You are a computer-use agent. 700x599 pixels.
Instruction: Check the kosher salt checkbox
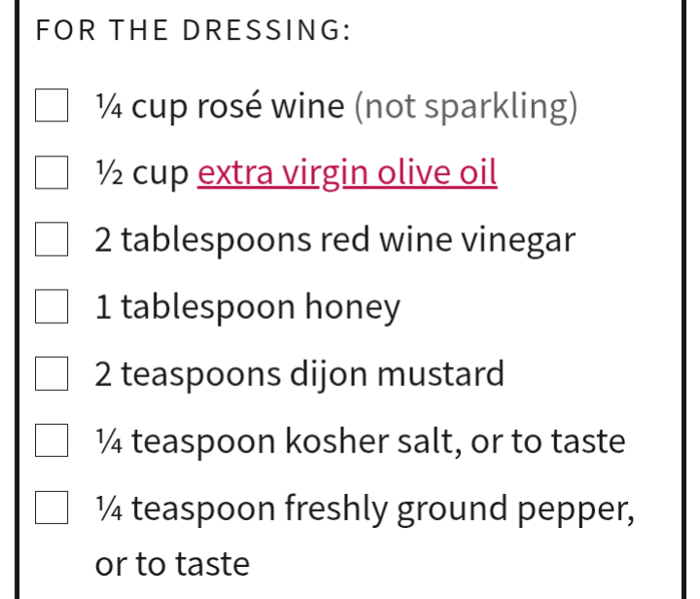coord(52,440)
